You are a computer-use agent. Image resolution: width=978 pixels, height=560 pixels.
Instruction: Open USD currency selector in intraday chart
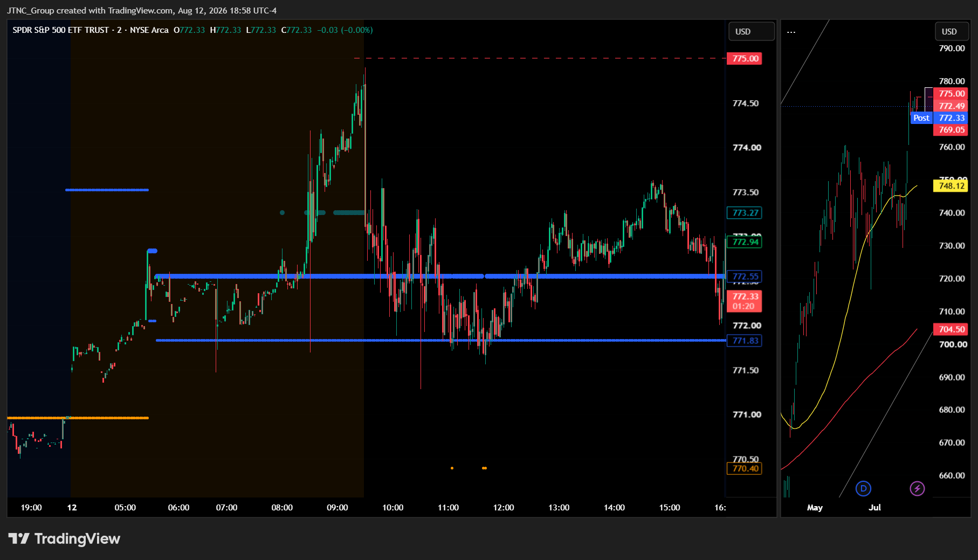coord(751,31)
